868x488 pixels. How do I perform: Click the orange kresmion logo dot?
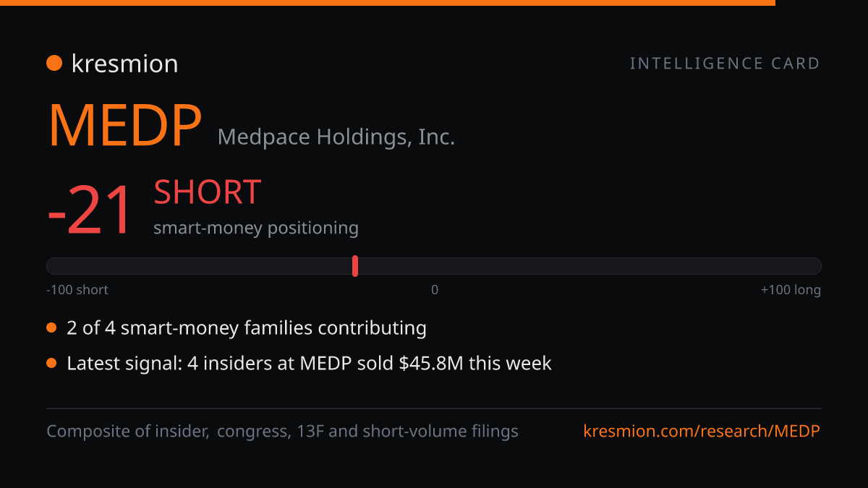54,64
